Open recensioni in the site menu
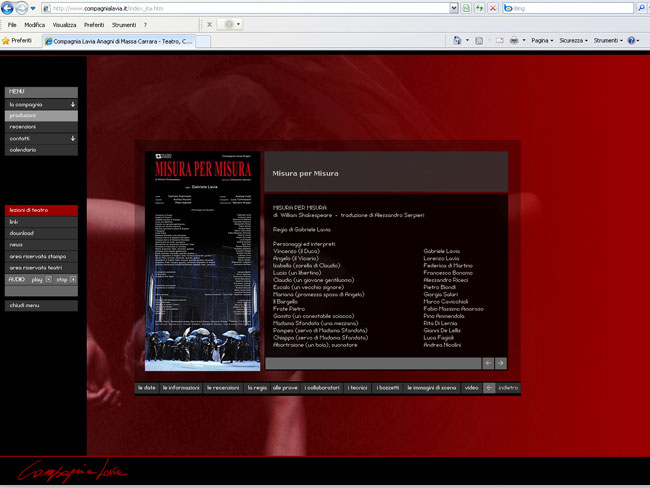 tap(41, 127)
